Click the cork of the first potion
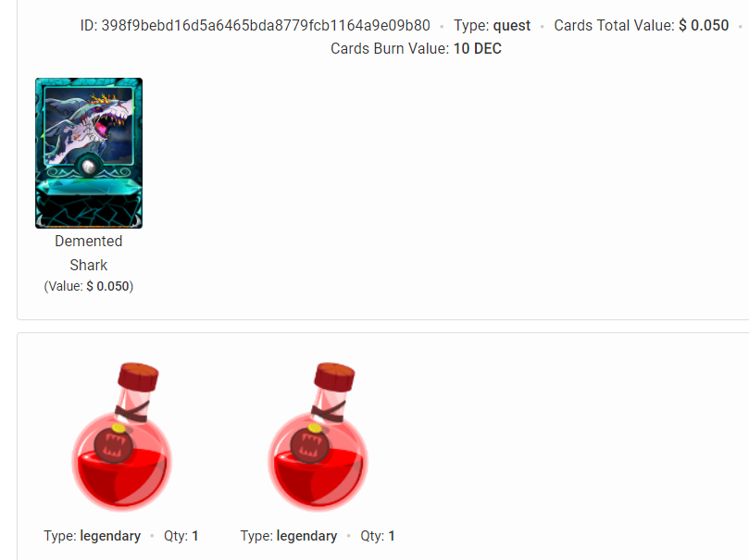Viewport: 749px width, 560px height. pyautogui.click(x=138, y=377)
